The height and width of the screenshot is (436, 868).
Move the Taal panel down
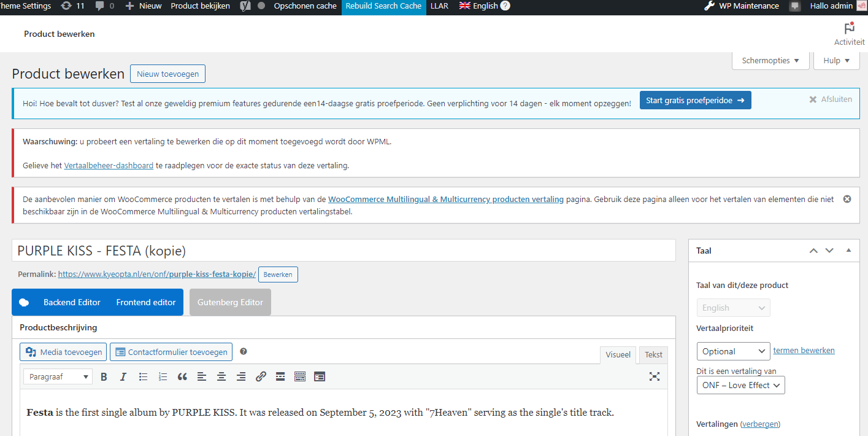click(x=829, y=251)
